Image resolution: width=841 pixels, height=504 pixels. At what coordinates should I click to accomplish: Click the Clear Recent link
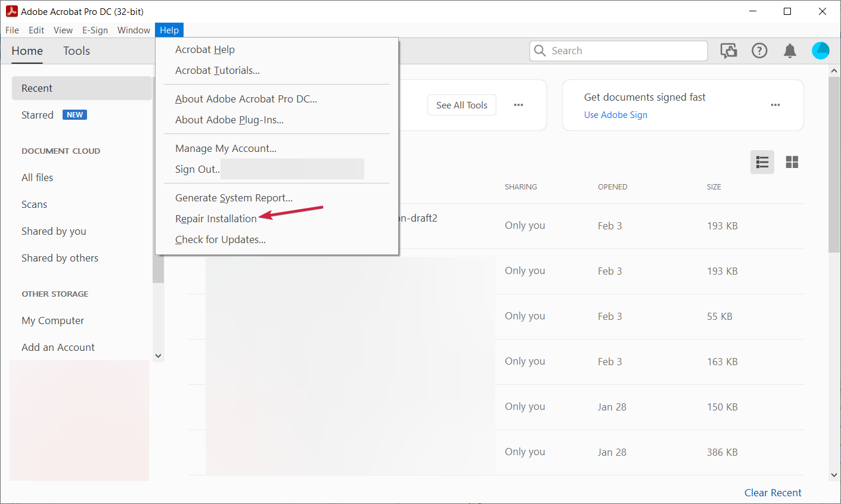772,493
